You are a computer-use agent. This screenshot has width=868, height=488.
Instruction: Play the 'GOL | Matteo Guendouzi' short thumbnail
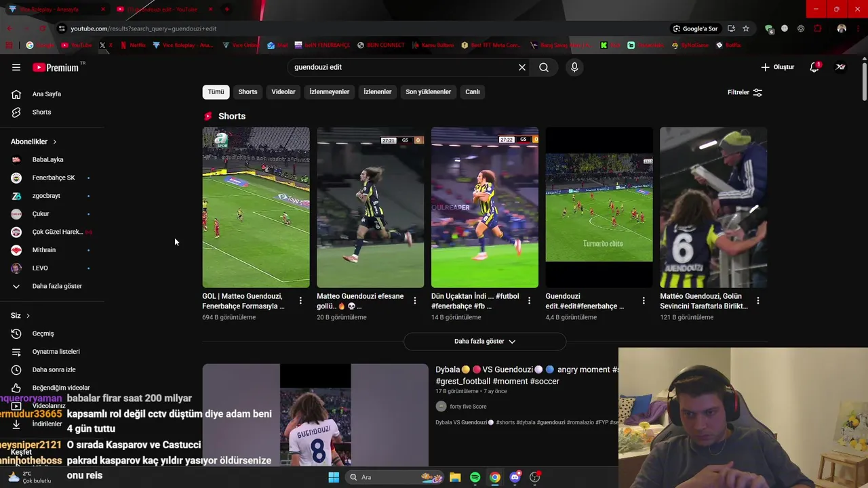click(256, 207)
